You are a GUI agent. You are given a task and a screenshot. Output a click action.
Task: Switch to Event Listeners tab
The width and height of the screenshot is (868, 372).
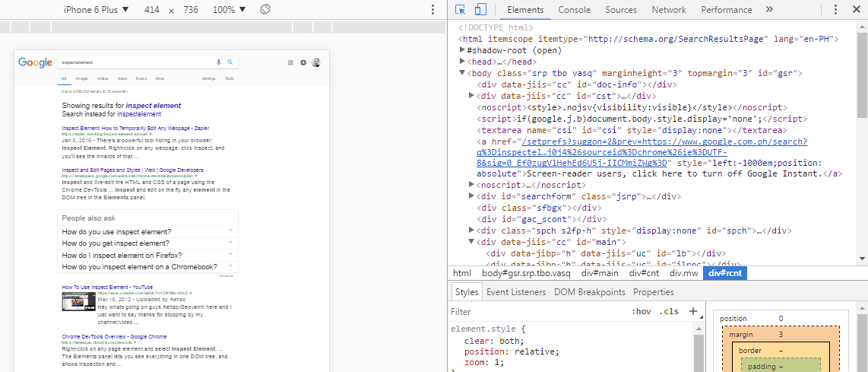click(x=516, y=291)
